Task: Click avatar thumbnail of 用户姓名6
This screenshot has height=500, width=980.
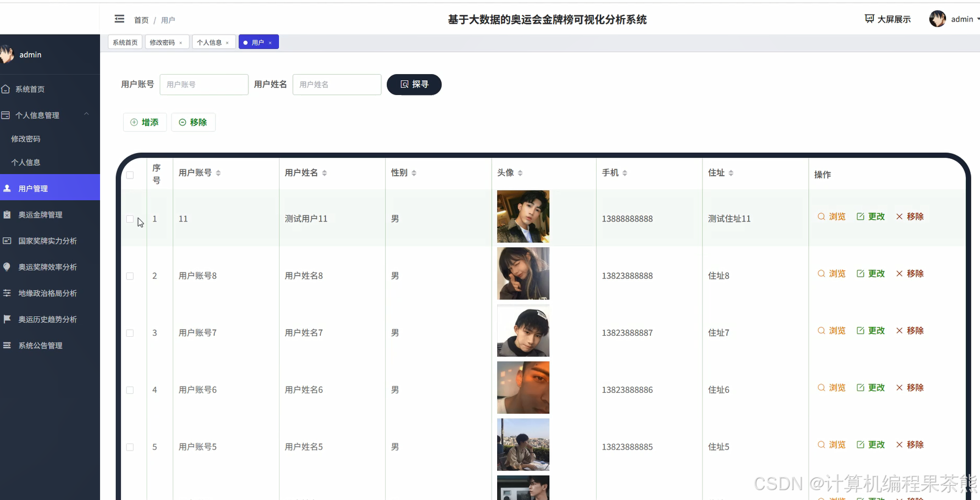Action: tap(523, 387)
